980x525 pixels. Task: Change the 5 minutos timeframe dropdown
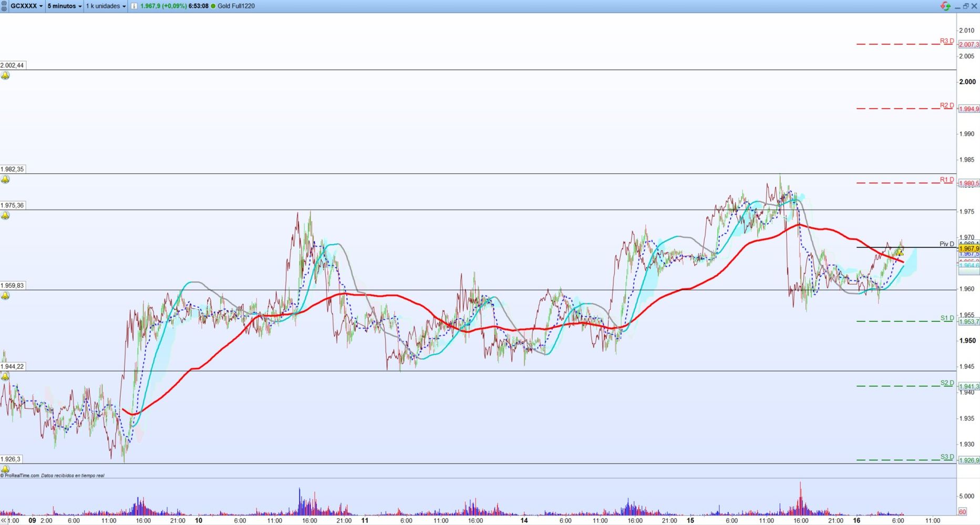click(65, 6)
